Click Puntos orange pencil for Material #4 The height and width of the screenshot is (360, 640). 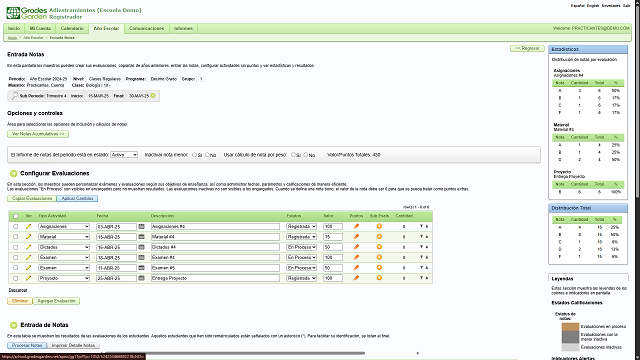(356, 236)
